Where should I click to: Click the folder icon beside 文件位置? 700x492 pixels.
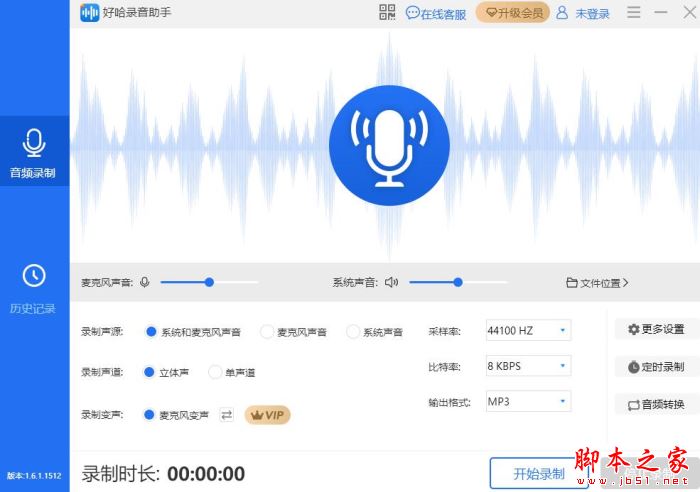click(x=571, y=283)
